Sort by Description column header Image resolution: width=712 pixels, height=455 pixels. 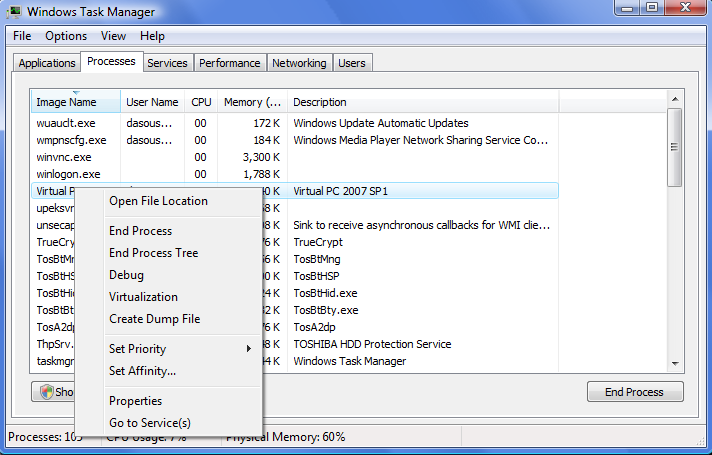point(423,102)
